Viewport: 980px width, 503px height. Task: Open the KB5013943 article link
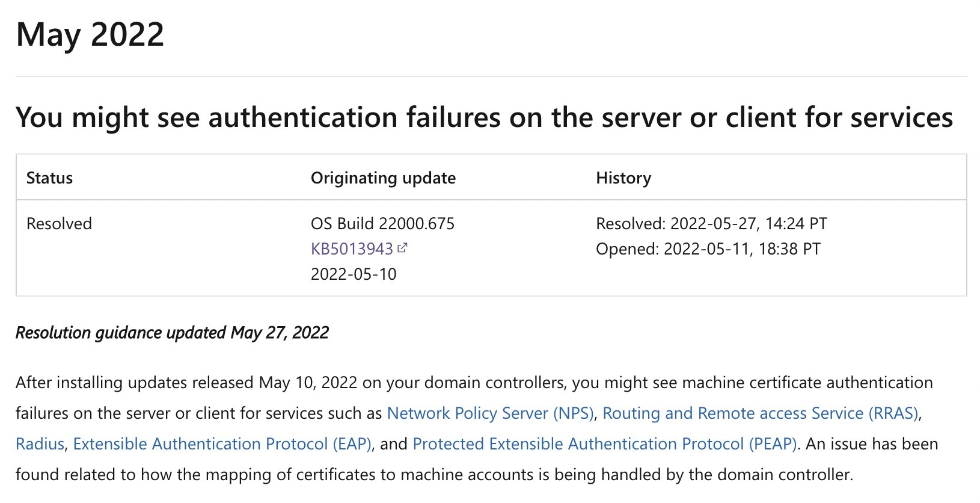(x=352, y=248)
